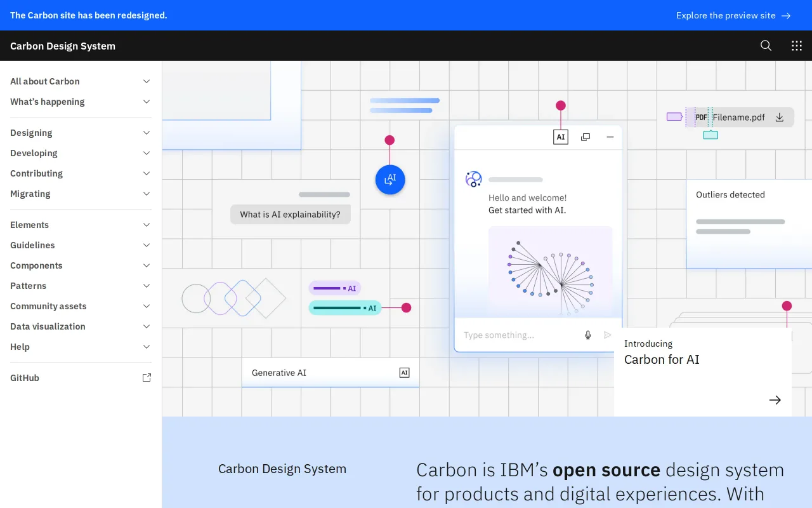Click the AI badge on Generative AI tile
Screen dimensions: 812x508
405,373
